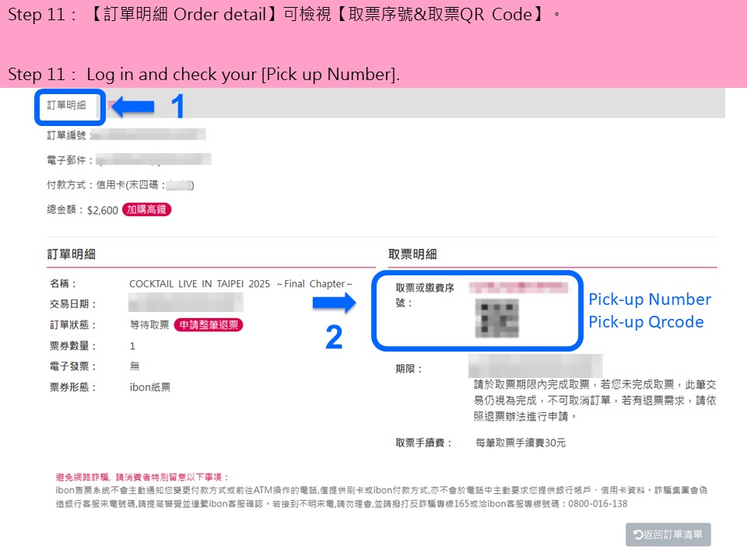
Task: Click the 取票明細 section heading
Action: click(x=412, y=254)
